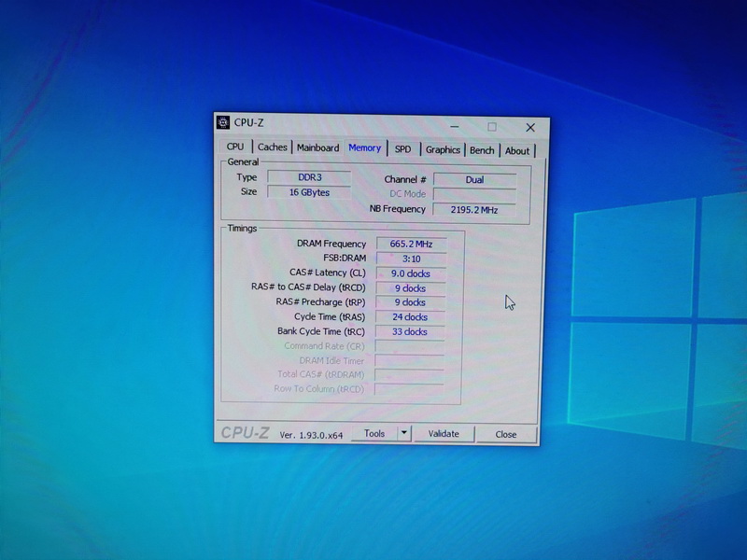
Task: Click the DRAM Frequency label
Action: click(x=331, y=244)
